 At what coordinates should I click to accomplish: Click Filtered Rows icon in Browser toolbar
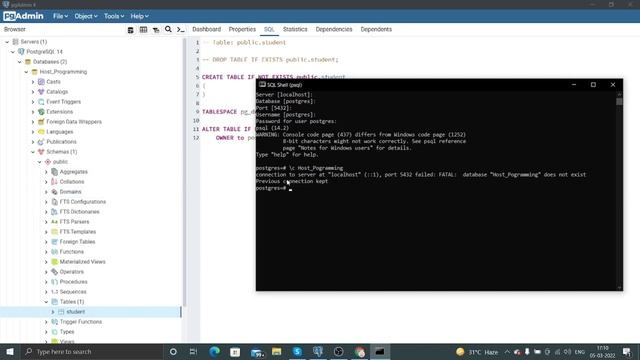156,30
